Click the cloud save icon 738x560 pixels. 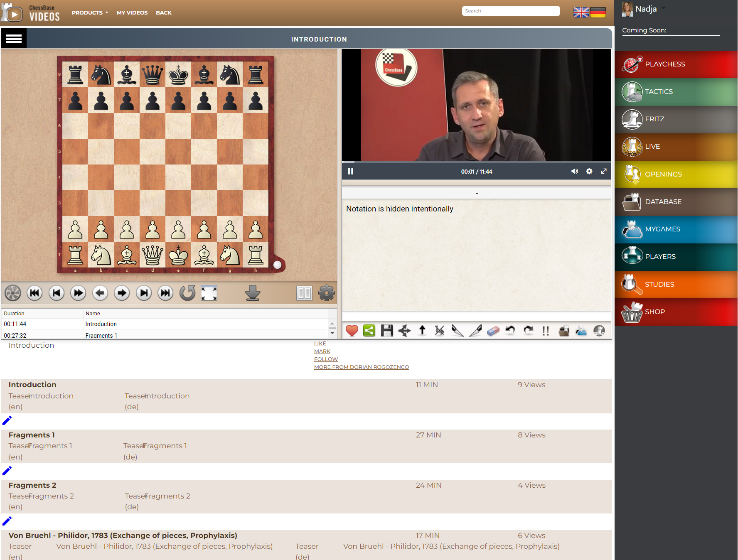point(581,331)
